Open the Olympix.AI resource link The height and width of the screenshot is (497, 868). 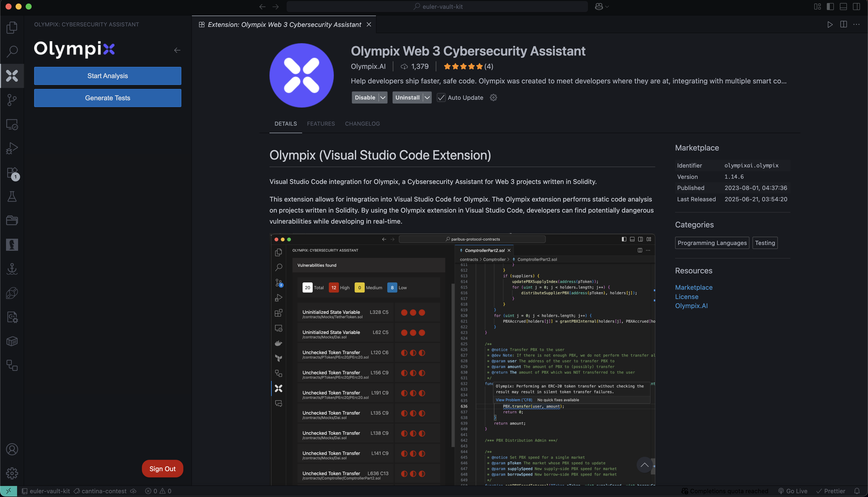[x=691, y=306]
